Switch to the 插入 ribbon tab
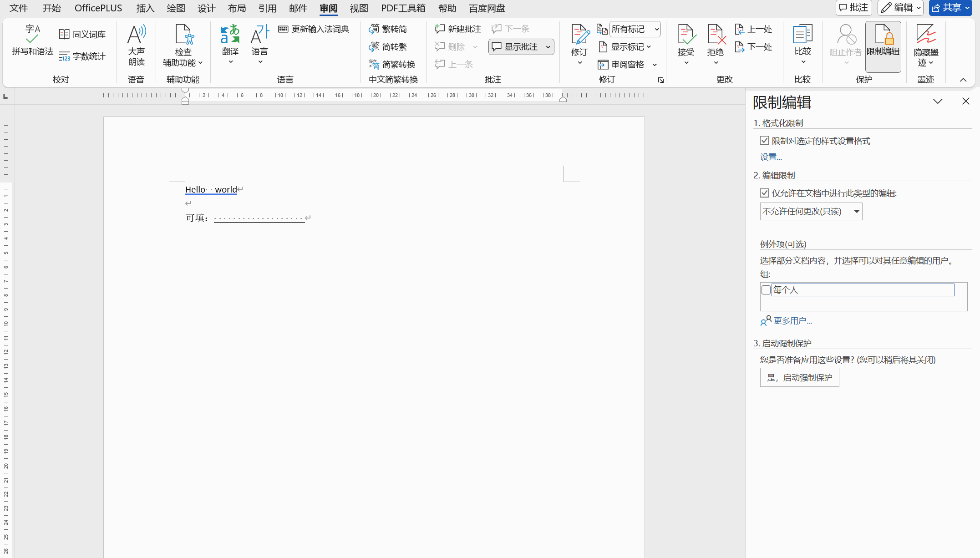980x558 pixels. [145, 8]
